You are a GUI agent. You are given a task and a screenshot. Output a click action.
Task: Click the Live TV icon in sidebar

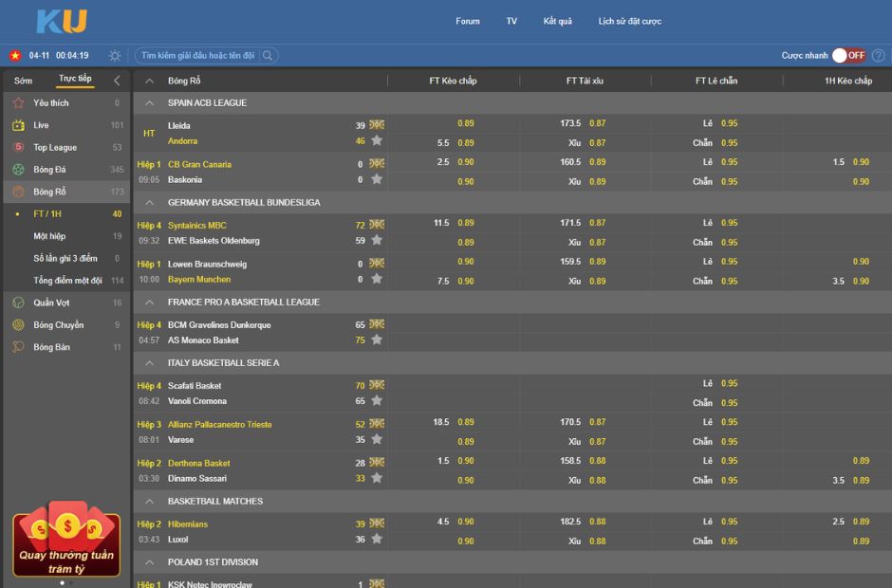18,125
